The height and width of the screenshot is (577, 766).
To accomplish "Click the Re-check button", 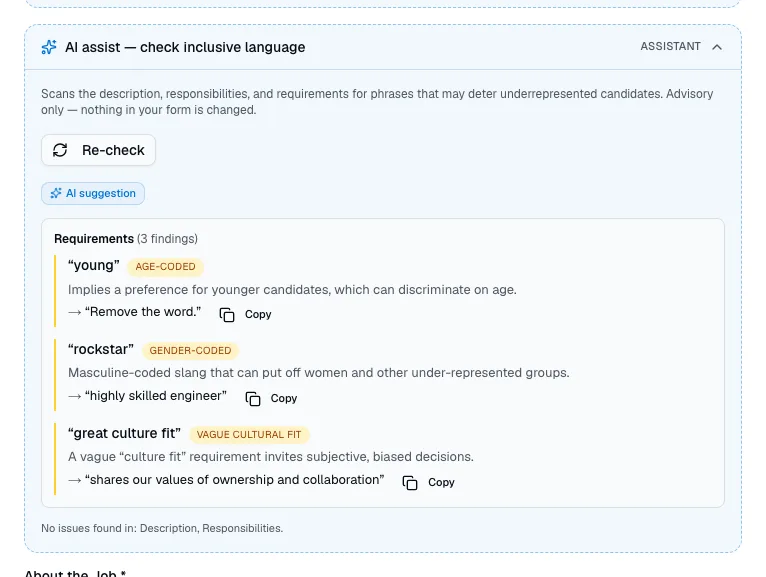I will pos(98,150).
